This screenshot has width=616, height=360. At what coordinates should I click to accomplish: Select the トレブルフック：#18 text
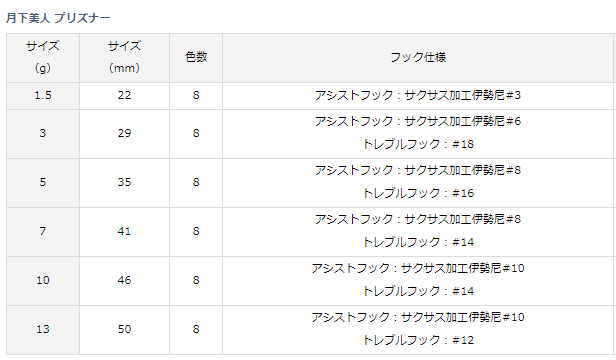point(418,144)
